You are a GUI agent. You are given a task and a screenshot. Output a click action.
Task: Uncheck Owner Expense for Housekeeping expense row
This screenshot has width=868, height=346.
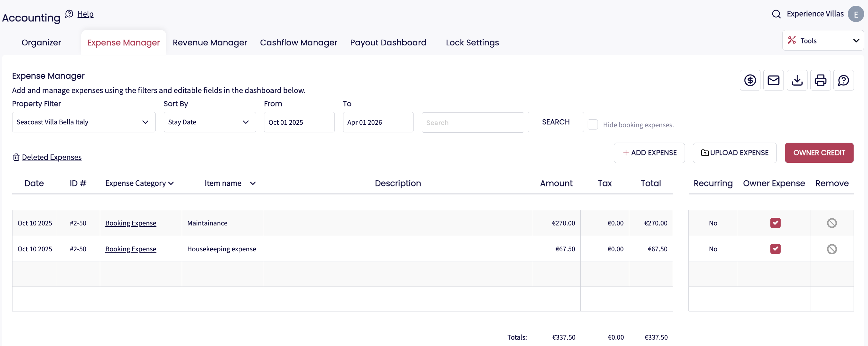pos(775,249)
